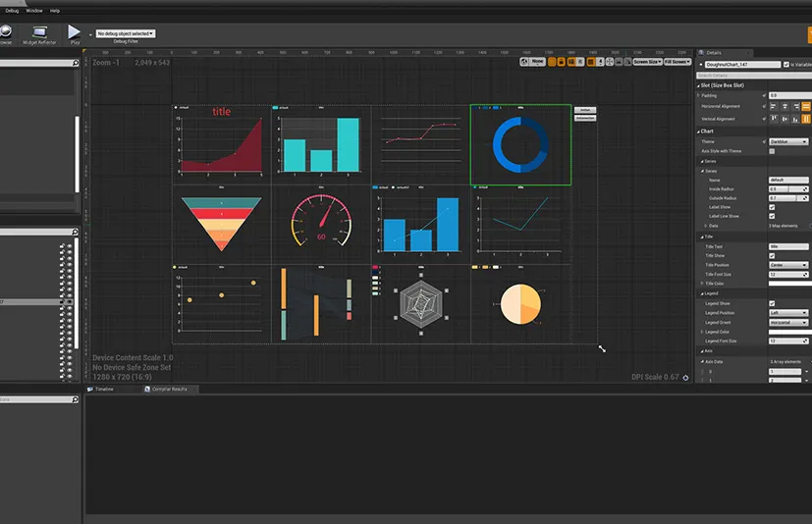
Task: Open the Debug menu
Action: click(x=12, y=11)
